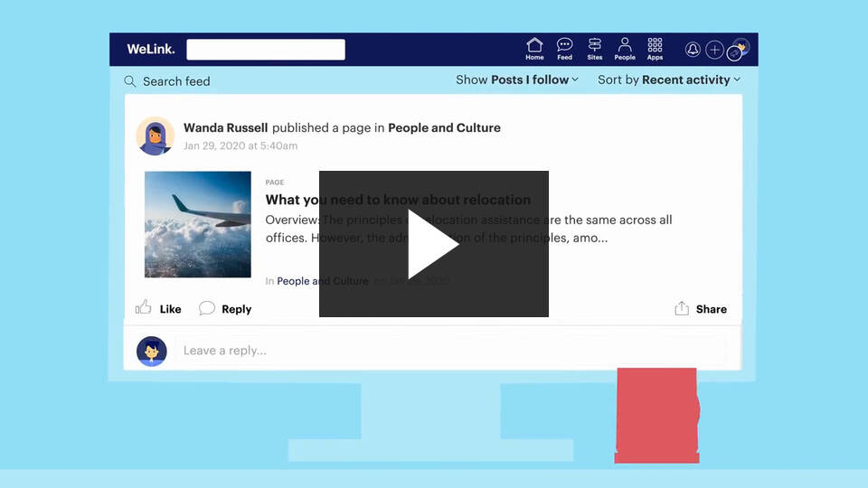
Task: Click the Reply speech bubble icon
Action: (206, 307)
